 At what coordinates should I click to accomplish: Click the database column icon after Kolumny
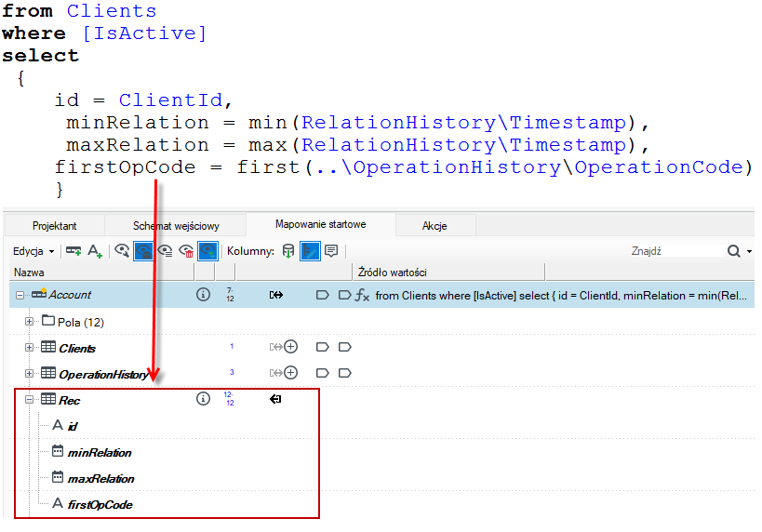288,251
